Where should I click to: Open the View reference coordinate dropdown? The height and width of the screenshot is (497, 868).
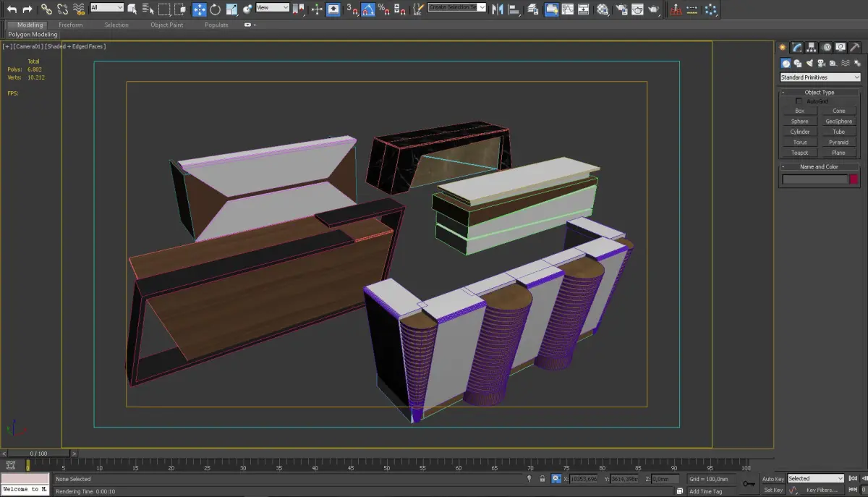pyautogui.click(x=273, y=8)
